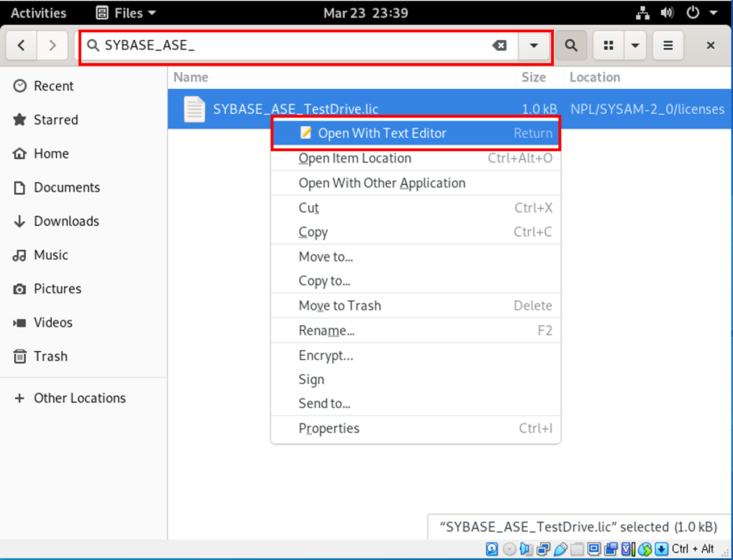Open the clock showing Mar 23 23:39
This screenshot has height=560, width=733.
pyautogui.click(x=366, y=13)
